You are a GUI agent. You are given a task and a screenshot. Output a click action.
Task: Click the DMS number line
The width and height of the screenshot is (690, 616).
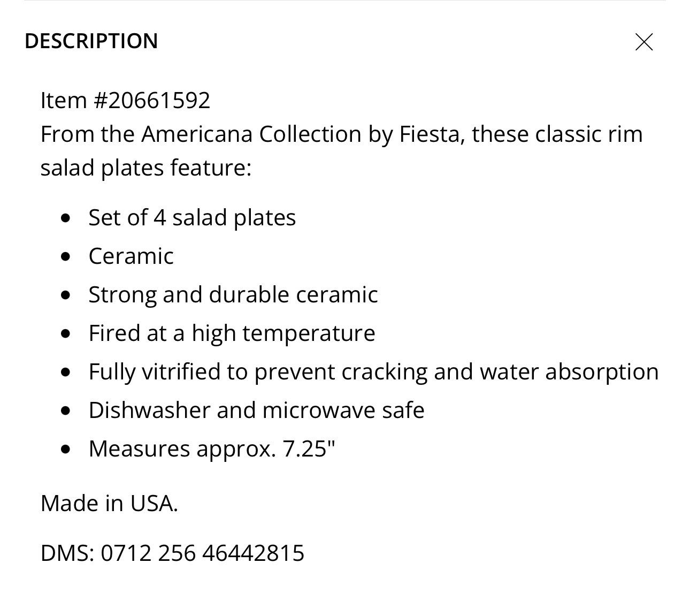coord(172,553)
